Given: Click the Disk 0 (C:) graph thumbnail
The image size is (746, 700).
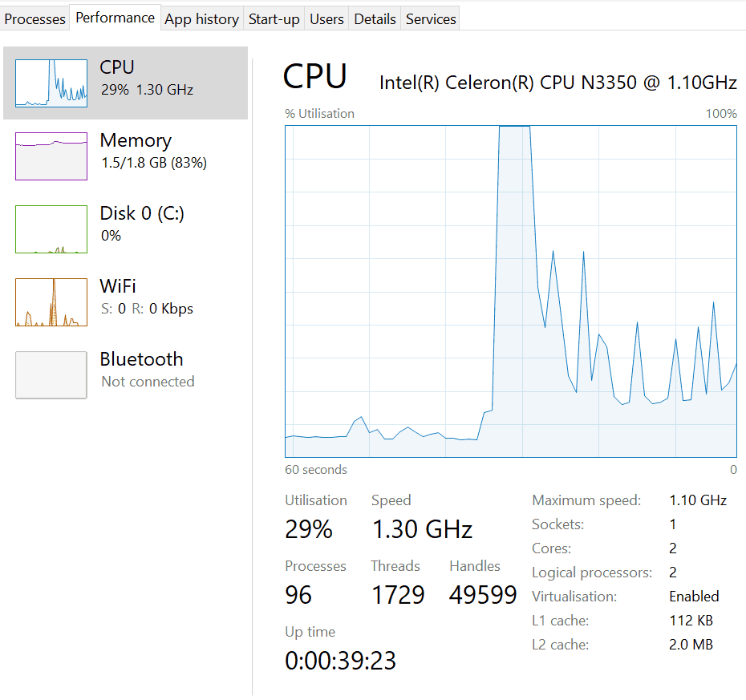Looking at the screenshot, I should (51, 229).
